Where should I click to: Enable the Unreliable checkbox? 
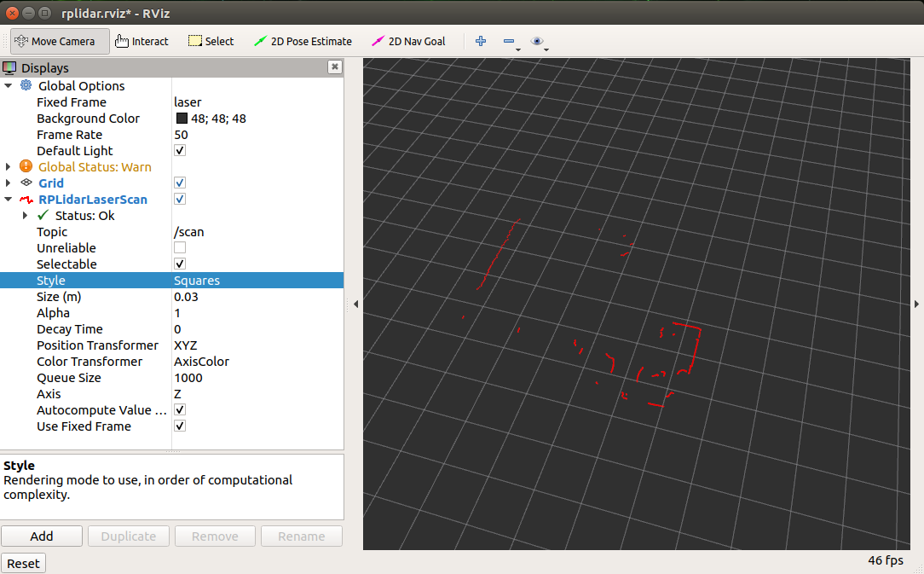click(x=180, y=248)
